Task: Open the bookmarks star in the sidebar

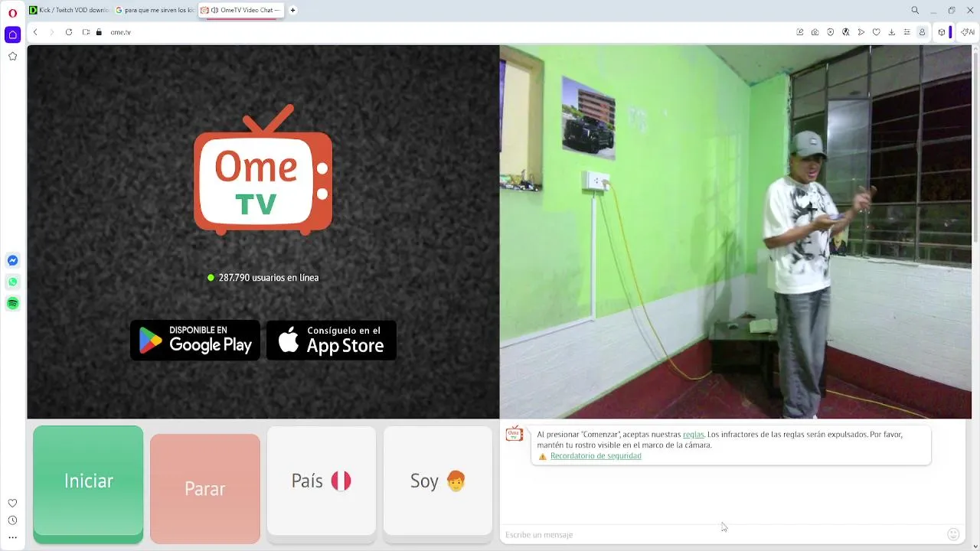Action: 12,57
